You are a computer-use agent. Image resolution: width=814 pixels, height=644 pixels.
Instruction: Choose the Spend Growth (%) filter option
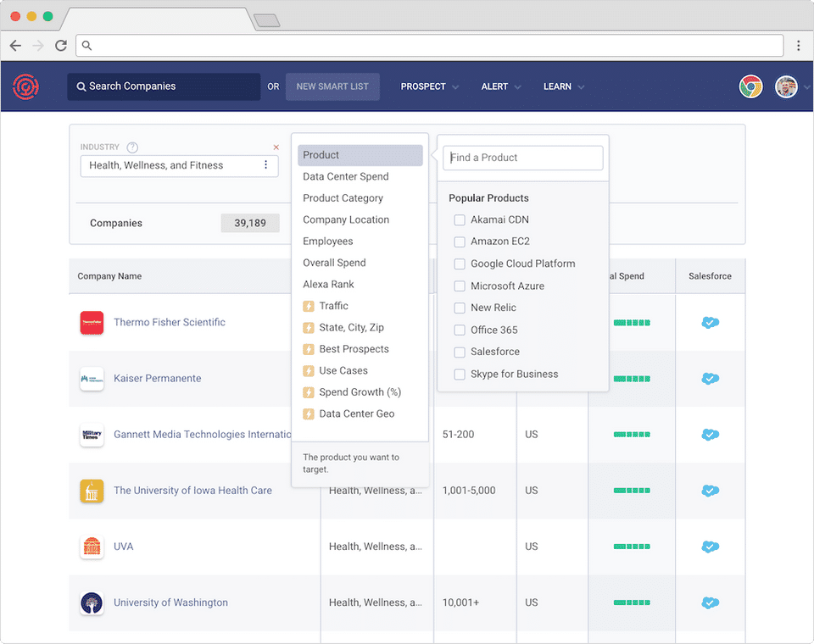point(360,392)
